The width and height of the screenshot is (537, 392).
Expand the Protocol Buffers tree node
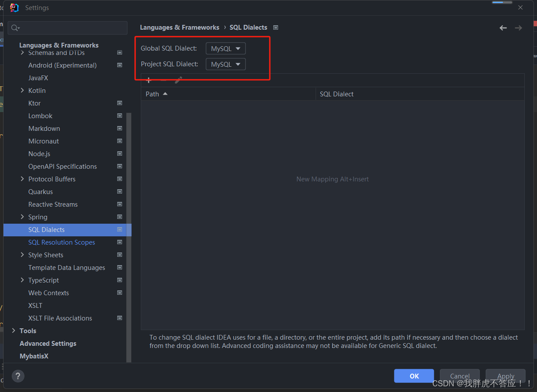tap(22, 179)
